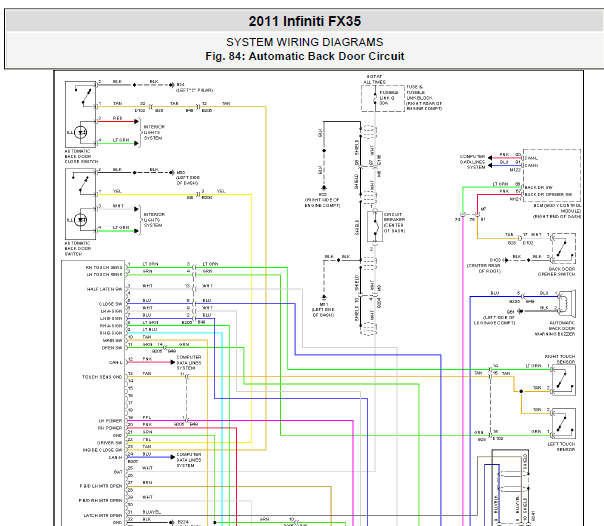
Task: Click the "RH POWER" pin label
Action: pos(110,428)
